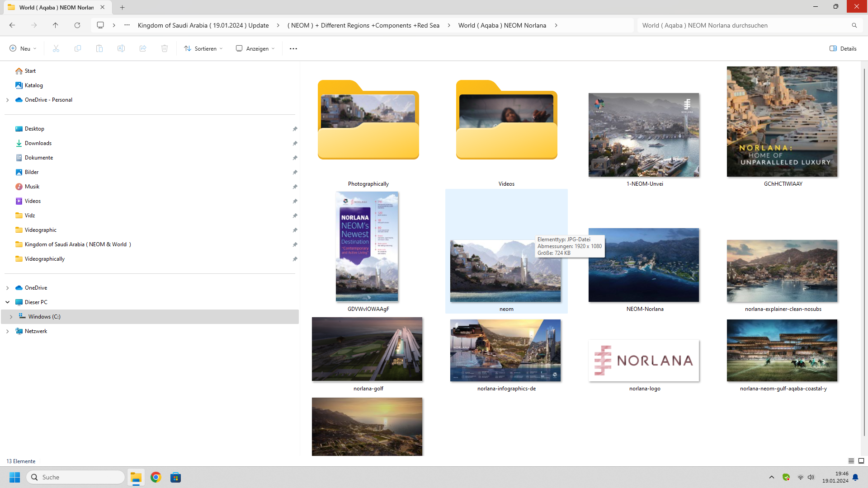The width and height of the screenshot is (868, 488).
Task: Click the monitor icon in address bar
Action: coord(100,25)
